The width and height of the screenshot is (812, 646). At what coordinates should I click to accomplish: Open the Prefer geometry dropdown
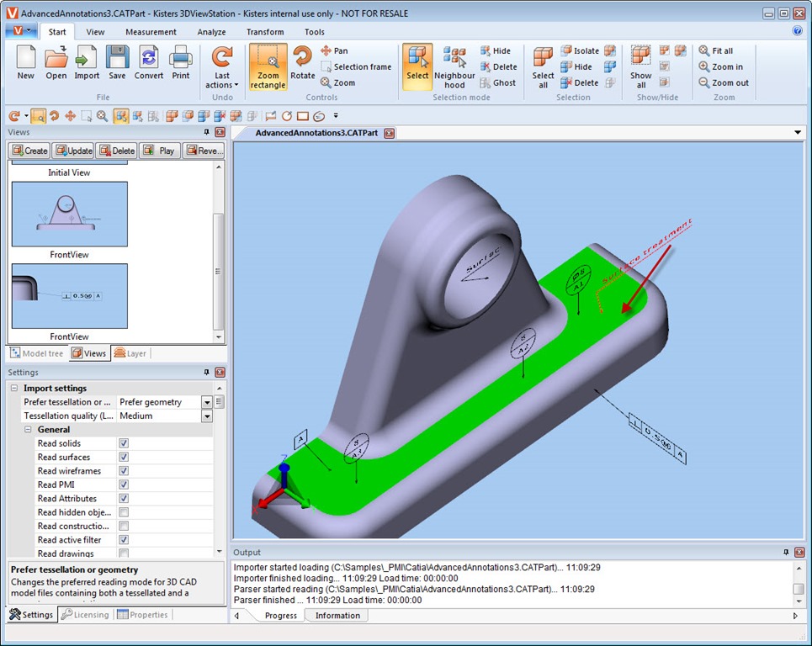pyautogui.click(x=207, y=402)
